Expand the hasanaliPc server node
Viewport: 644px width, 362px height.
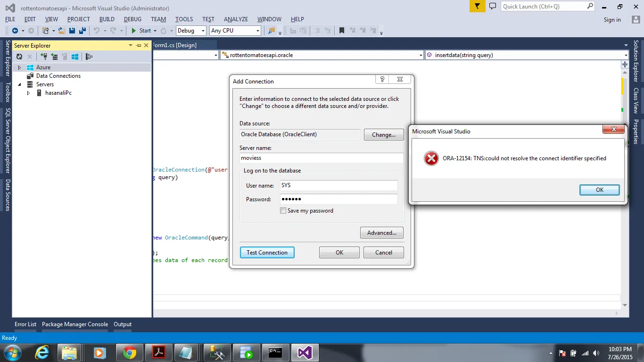coord(28,93)
